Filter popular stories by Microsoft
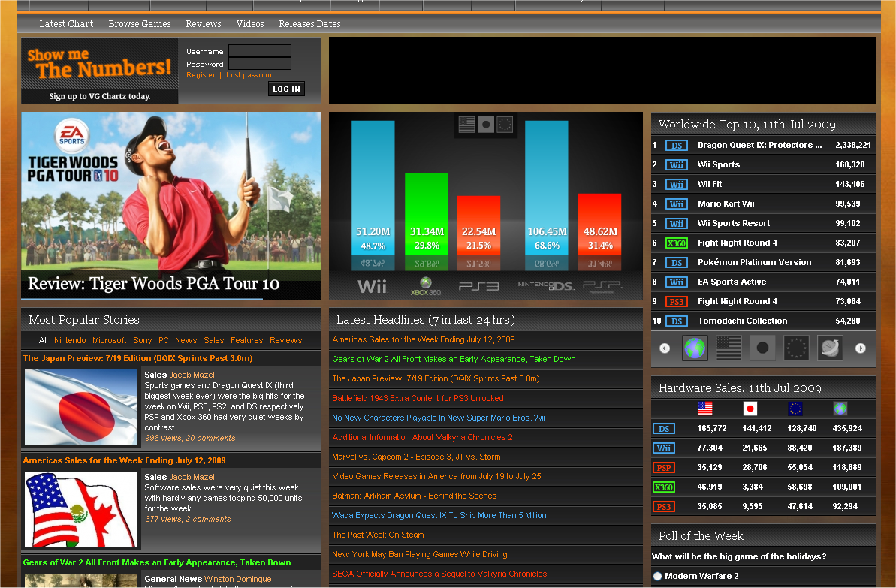Screen dimensions: 896x588 pos(109,340)
